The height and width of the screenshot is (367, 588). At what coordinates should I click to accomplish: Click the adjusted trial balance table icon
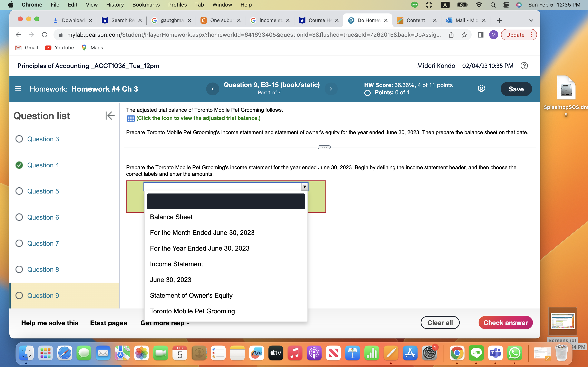click(x=131, y=118)
